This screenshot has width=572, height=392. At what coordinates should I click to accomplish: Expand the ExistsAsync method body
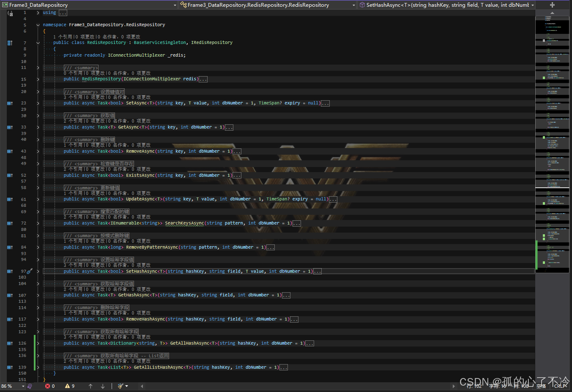[x=38, y=175]
